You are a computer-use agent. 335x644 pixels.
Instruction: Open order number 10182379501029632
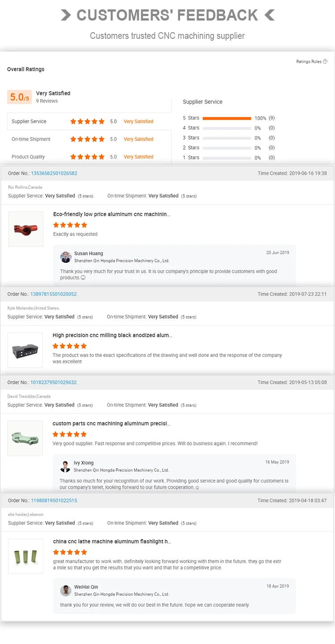[54, 382]
